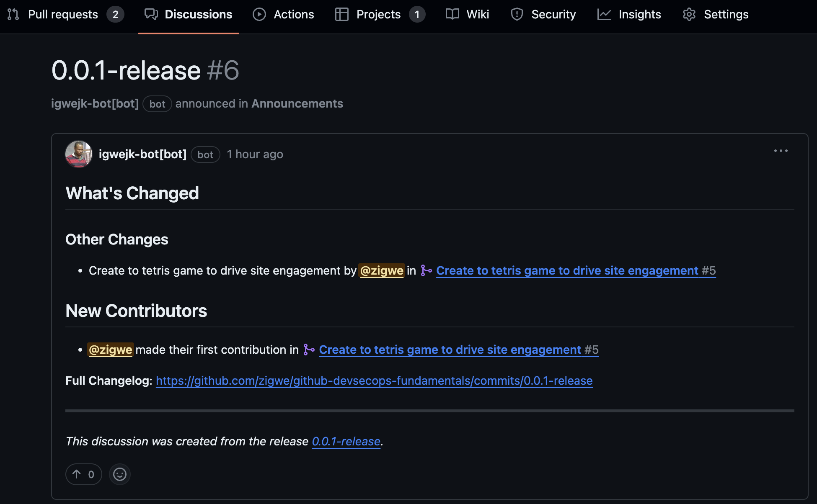Image resolution: width=817 pixels, height=504 pixels.
Task: Click the Other Changes heading
Action: [117, 239]
